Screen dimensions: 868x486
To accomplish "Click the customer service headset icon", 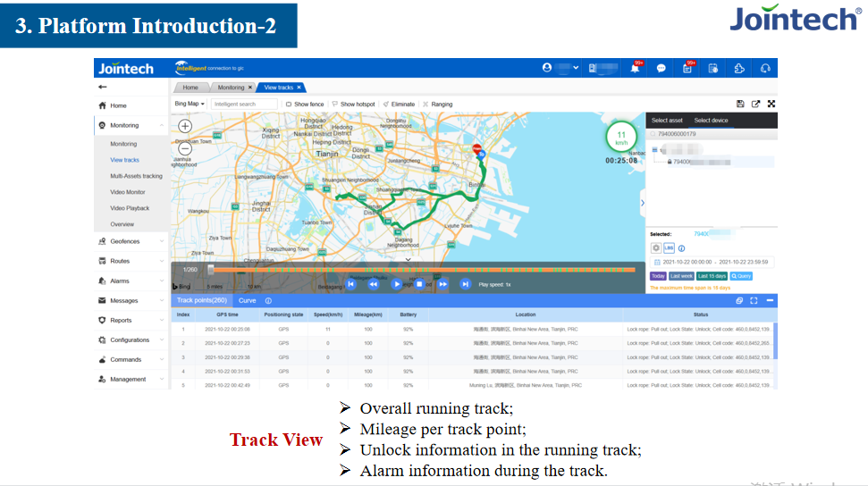I will click(x=765, y=69).
